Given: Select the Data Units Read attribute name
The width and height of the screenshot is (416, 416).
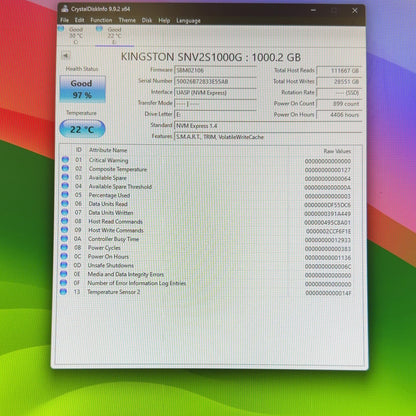Looking at the screenshot, I should click(108, 204).
